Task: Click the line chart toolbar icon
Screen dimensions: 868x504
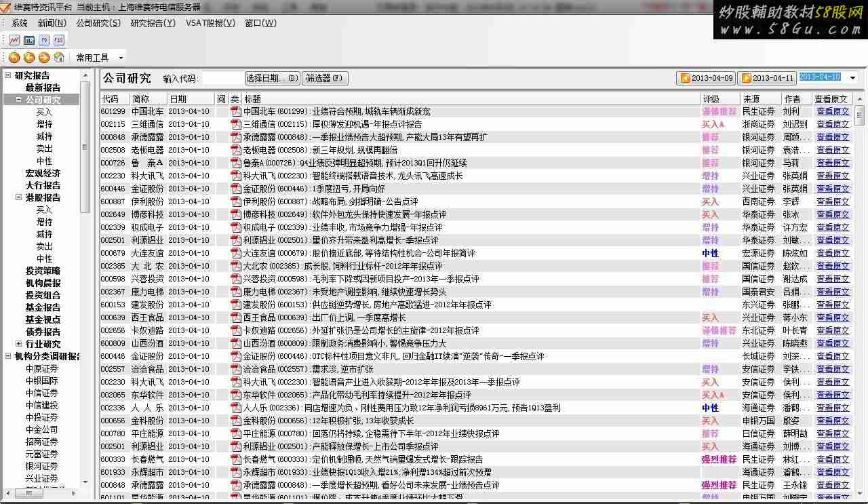Action: (x=14, y=40)
